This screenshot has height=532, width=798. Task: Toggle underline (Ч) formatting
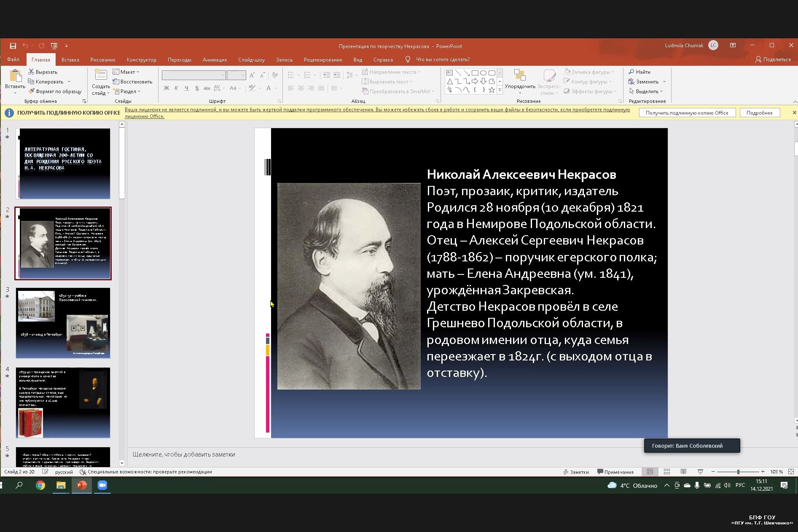186,88
